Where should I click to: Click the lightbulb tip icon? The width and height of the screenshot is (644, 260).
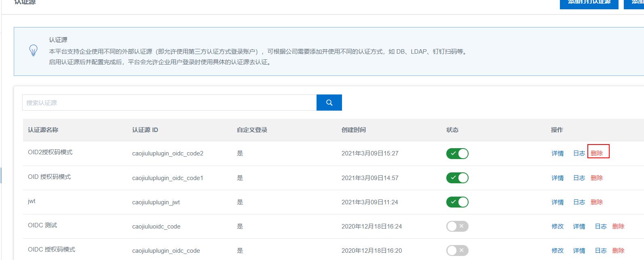(34, 50)
